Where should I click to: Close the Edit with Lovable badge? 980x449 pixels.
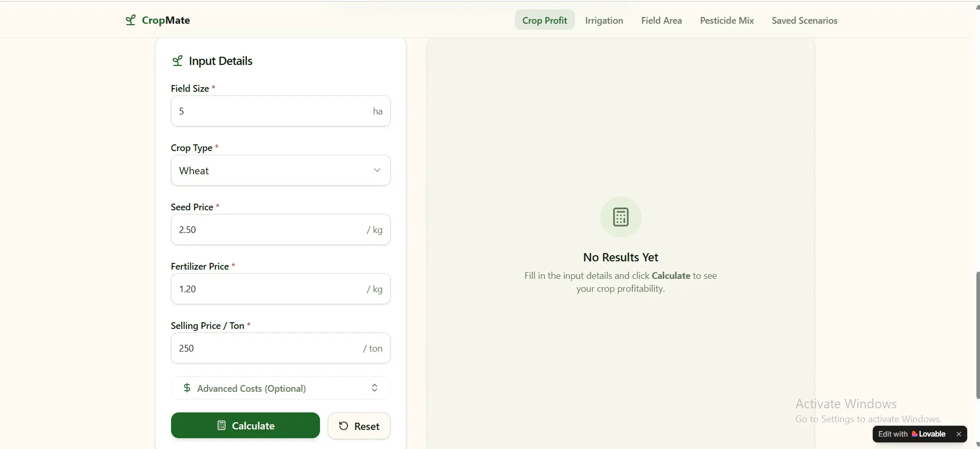click(958, 434)
